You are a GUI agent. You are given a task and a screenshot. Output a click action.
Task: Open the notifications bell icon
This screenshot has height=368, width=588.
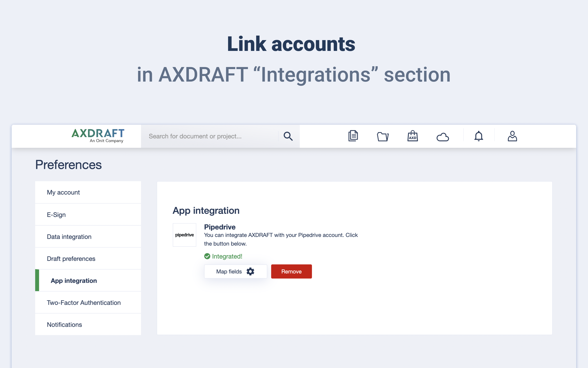(479, 136)
